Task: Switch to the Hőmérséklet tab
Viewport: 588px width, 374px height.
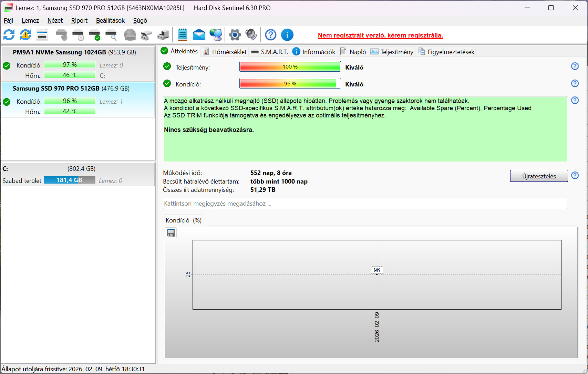Action: [225, 52]
